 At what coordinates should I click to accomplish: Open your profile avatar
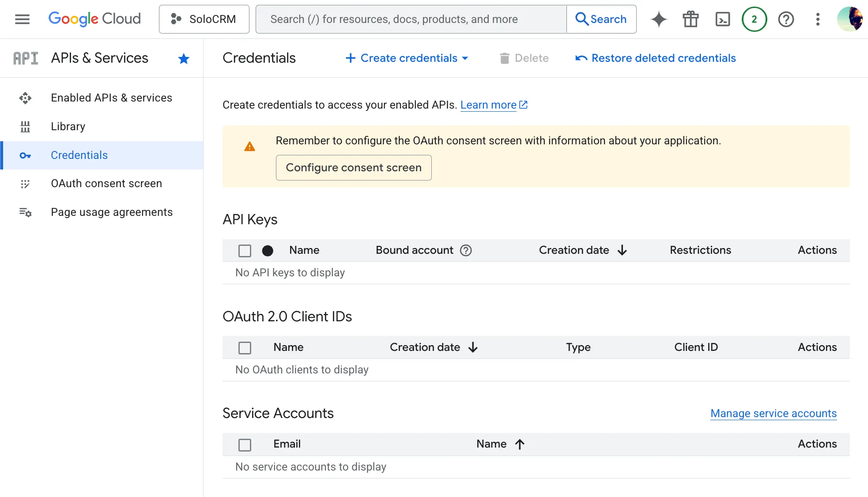(x=850, y=19)
